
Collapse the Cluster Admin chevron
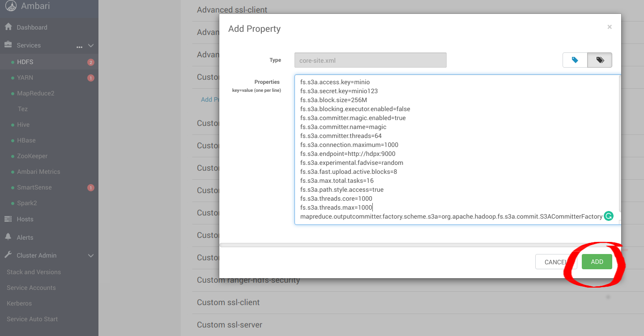(91, 255)
